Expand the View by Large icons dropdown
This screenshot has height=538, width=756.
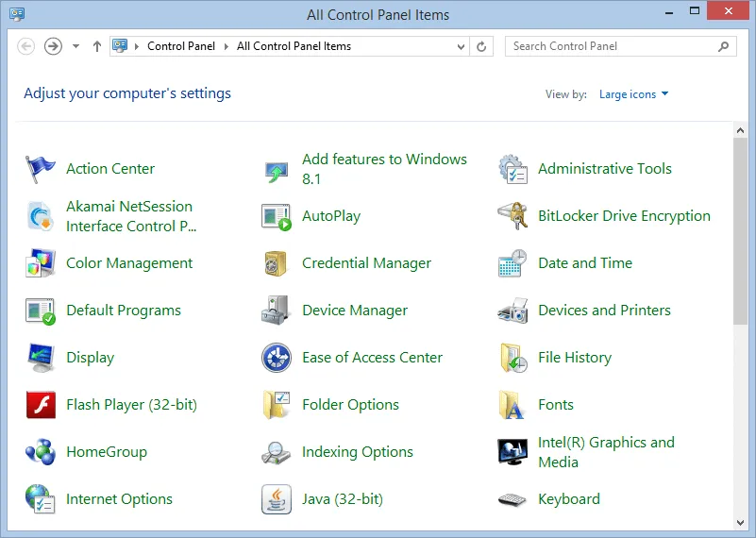pyautogui.click(x=633, y=94)
